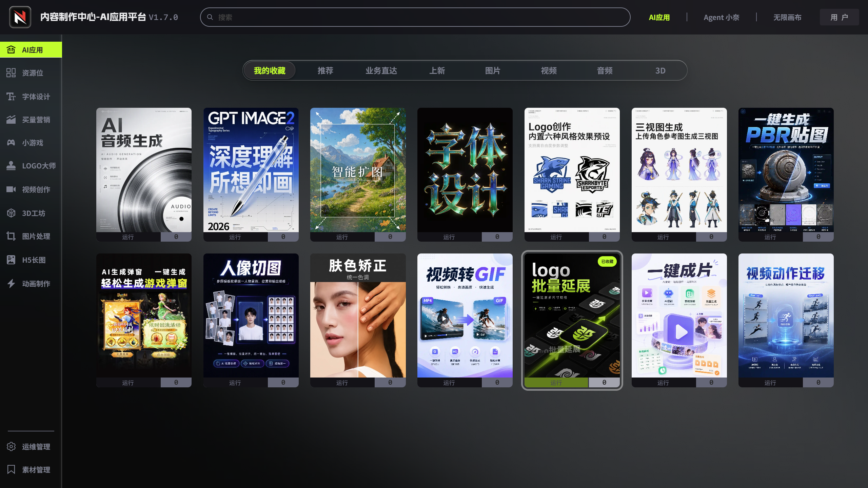
Task: Switch to the 图片 tab
Action: [x=493, y=70]
